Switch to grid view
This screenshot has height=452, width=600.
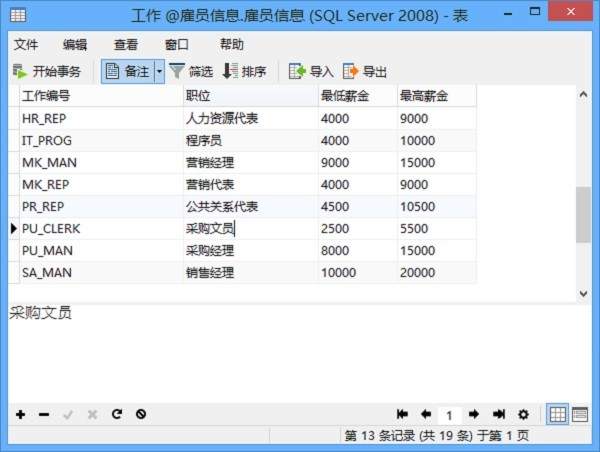click(x=558, y=414)
